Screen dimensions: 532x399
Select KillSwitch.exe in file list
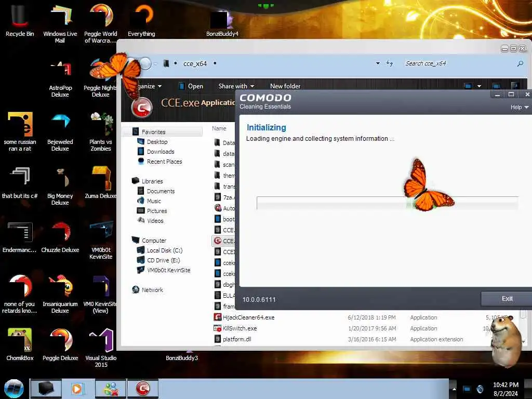click(240, 328)
